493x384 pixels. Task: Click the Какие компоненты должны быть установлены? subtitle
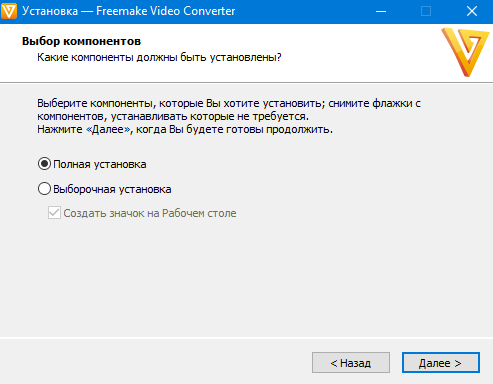pyautogui.click(x=159, y=57)
